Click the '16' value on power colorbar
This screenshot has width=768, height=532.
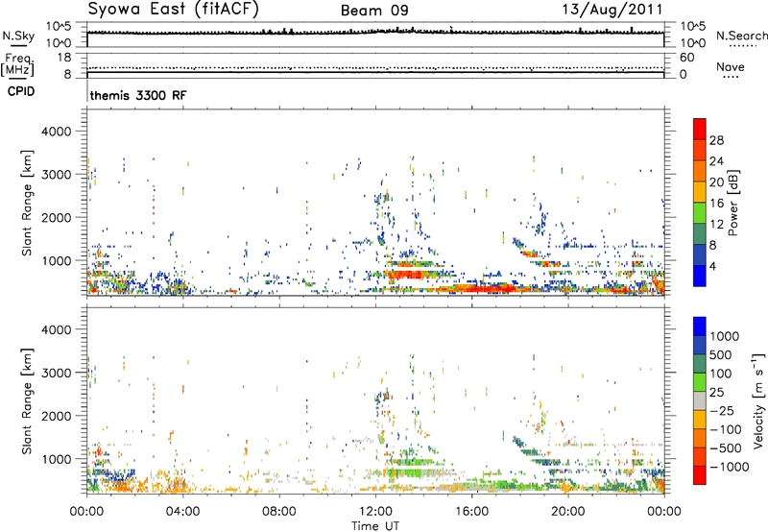[716, 204]
